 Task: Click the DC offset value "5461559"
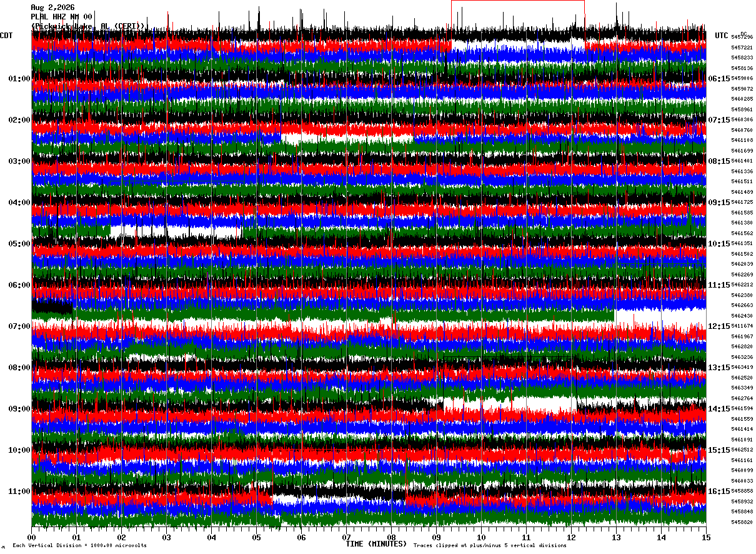tap(742, 419)
